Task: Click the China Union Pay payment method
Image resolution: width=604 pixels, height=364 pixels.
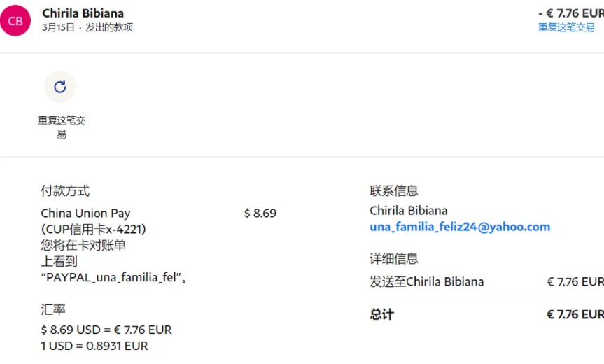Action: [x=85, y=213]
